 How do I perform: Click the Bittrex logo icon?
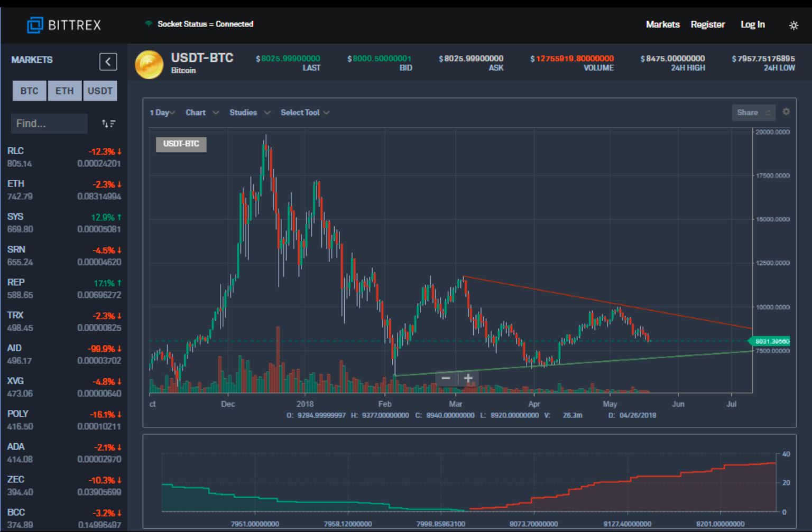[x=35, y=25]
